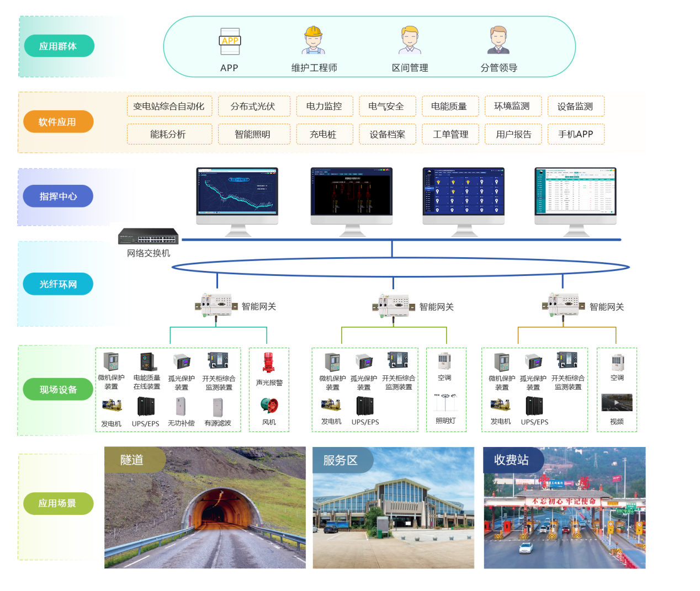Screen dimensions: 700x591
Task: Click the 有源滤波 device icon
Action: pos(218,407)
